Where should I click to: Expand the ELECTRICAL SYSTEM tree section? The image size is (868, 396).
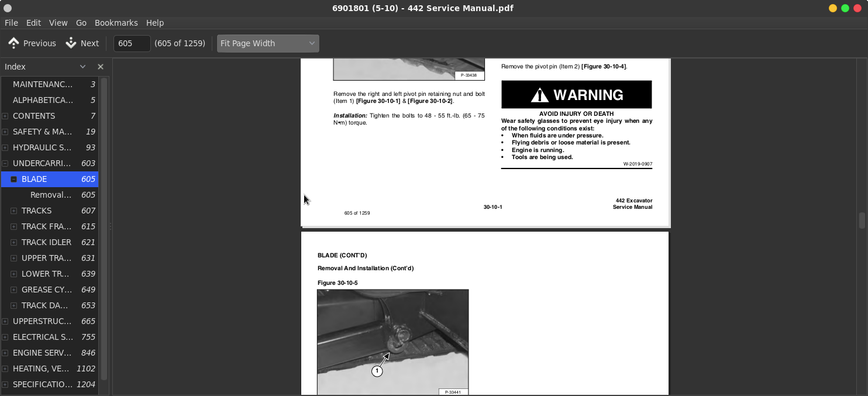(5, 337)
